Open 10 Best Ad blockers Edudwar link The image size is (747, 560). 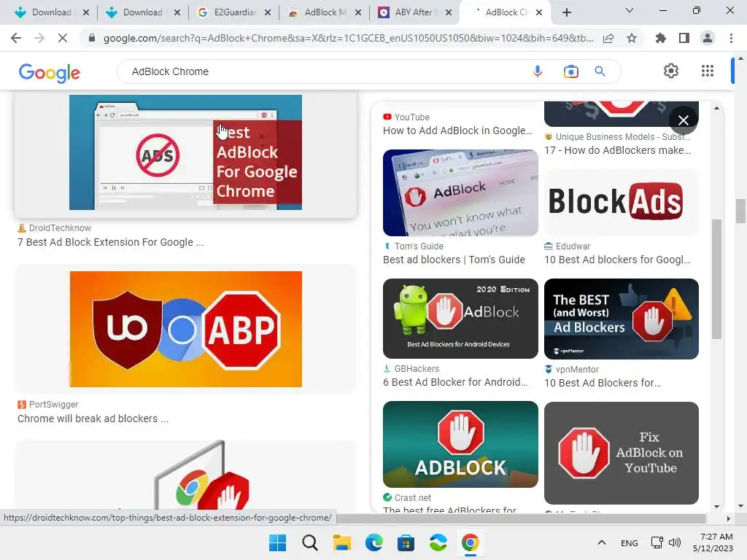617,260
